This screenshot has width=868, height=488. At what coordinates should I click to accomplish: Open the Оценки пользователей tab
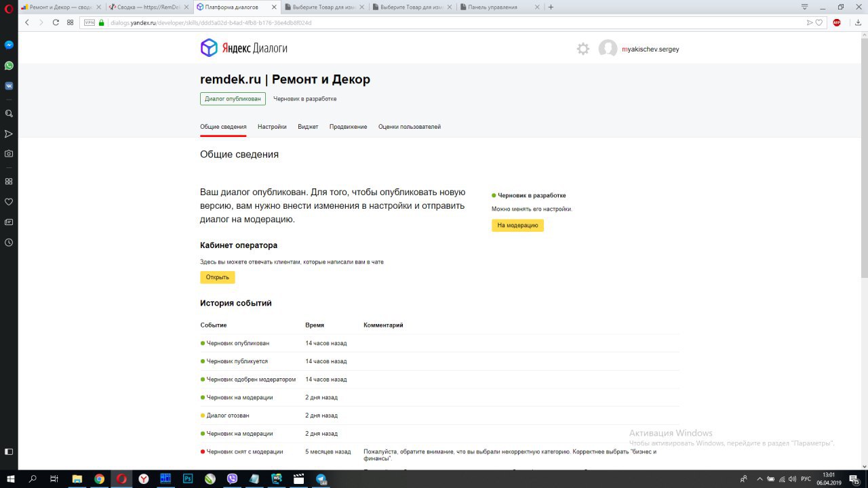click(410, 127)
